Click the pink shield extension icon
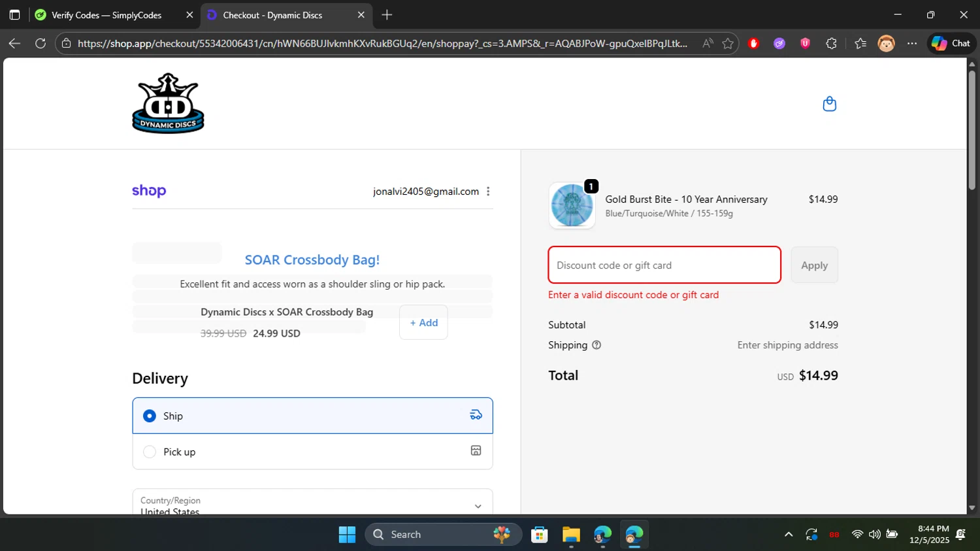Screen dimensions: 980x551 805,43
